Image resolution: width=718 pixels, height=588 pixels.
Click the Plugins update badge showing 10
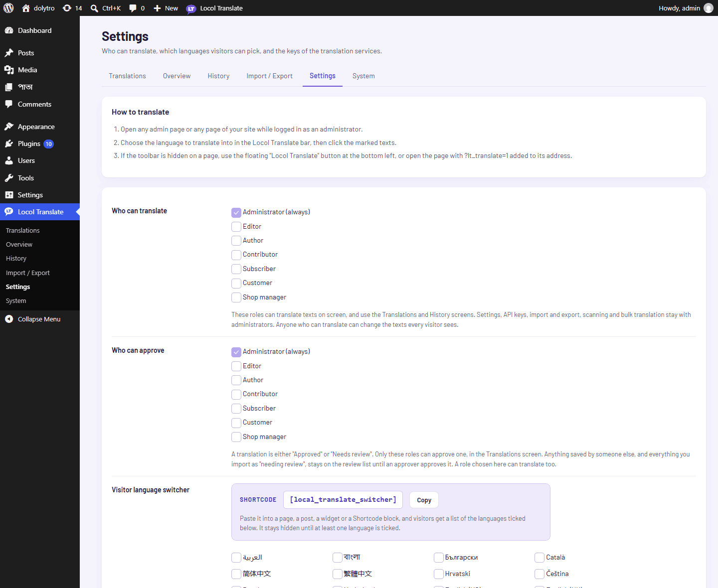click(x=48, y=144)
